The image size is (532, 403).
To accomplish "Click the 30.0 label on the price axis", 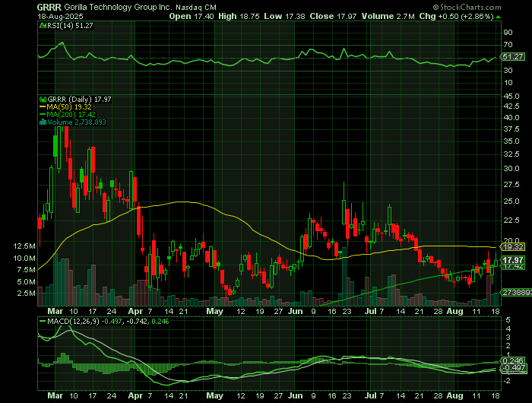I will coord(511,169).
